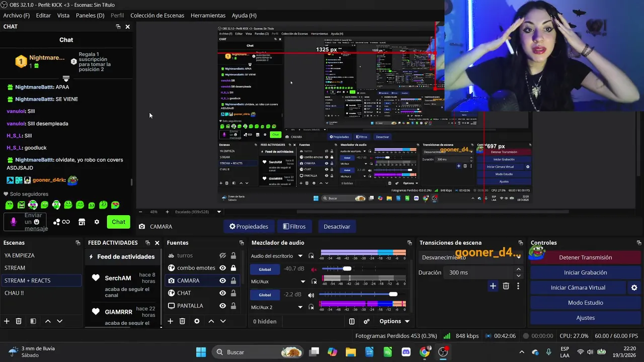644x362 pixels.
Task: Hide the PANTALLA source
Action: pos(222,306)
